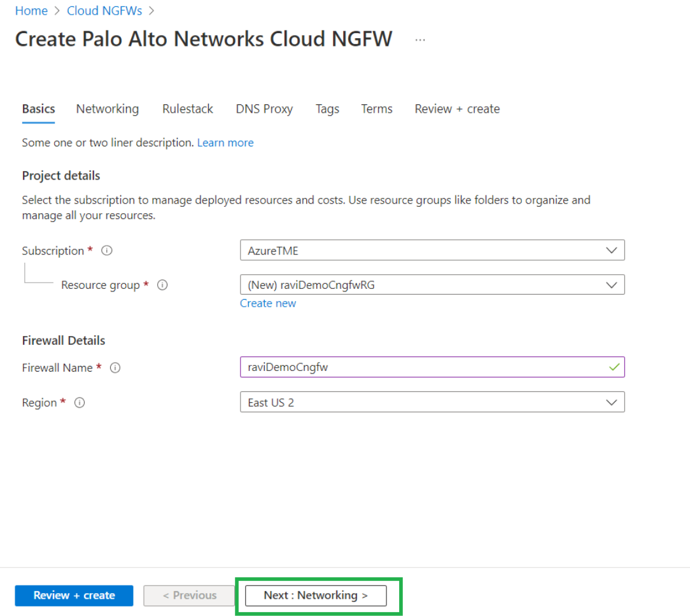The height and width of the screenshot is (616, 690).
Task: Go to the DNS Proxy tab
Action: point(264,109)
